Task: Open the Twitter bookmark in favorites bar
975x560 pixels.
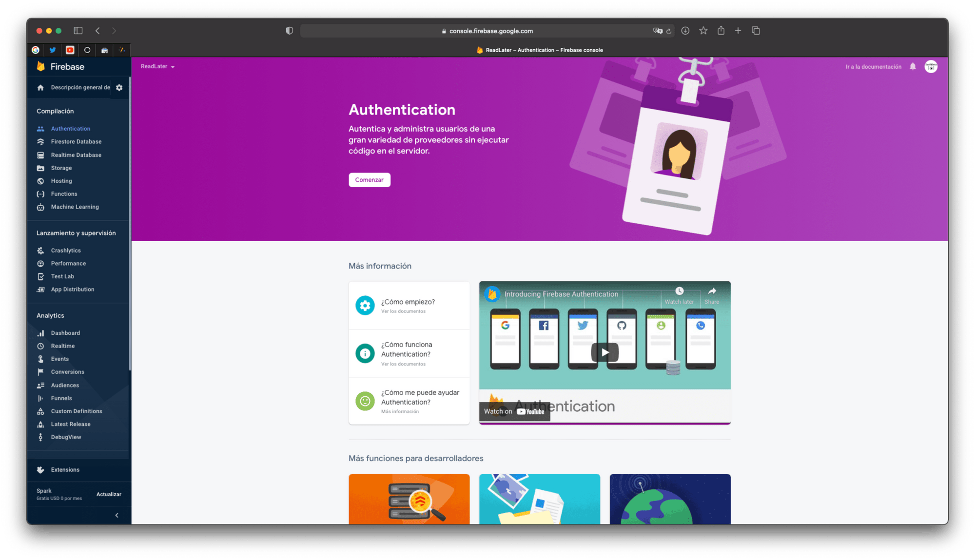Action: (x=53, y=50)
